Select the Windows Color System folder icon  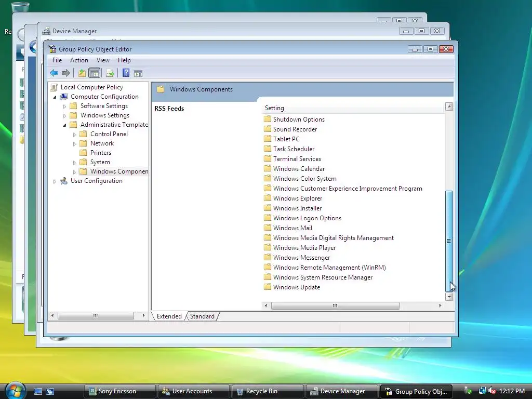coord(268,178)
